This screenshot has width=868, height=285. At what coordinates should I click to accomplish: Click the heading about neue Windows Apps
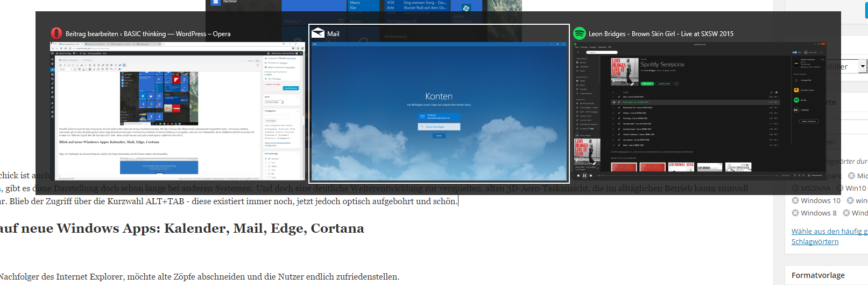[x=183, y=228]
